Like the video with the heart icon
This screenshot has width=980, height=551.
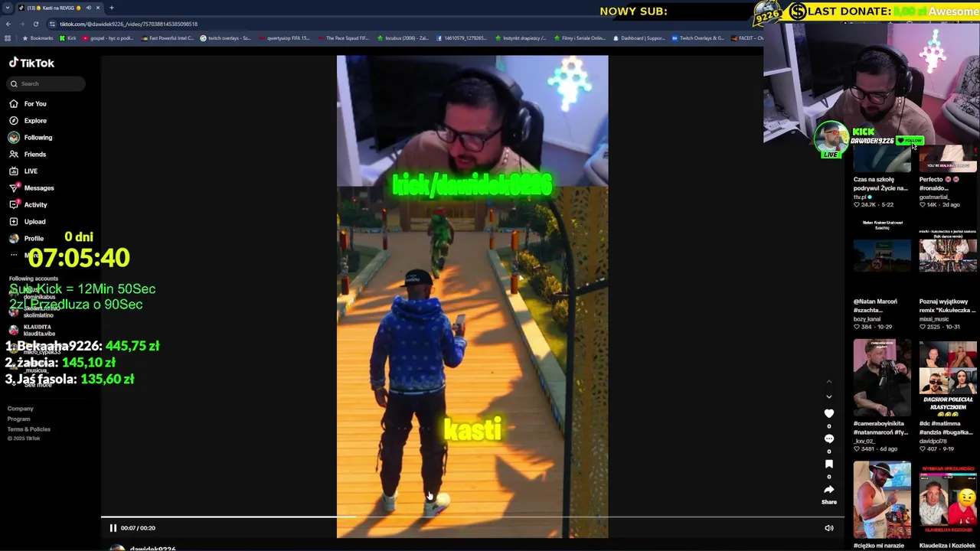tap(828, 413)
